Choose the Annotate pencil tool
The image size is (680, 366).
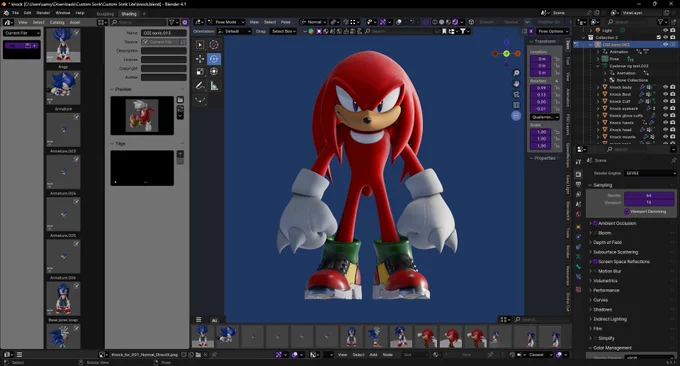click(200, 86)
